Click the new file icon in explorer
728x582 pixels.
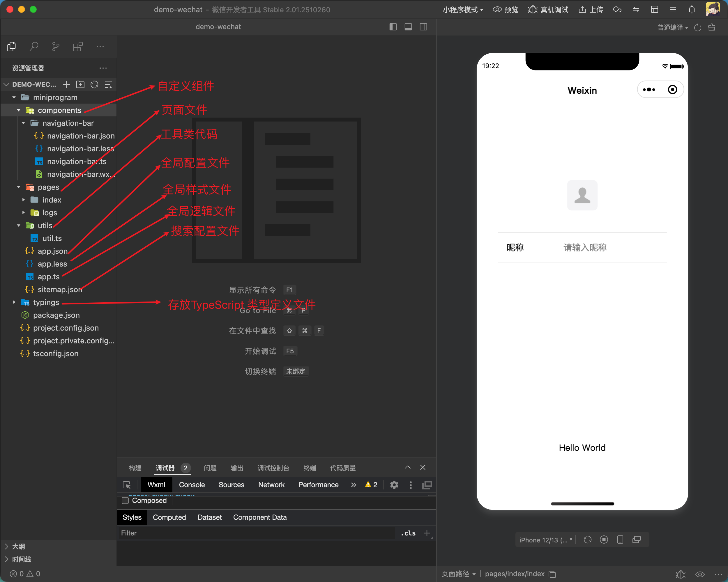point(66,84)
